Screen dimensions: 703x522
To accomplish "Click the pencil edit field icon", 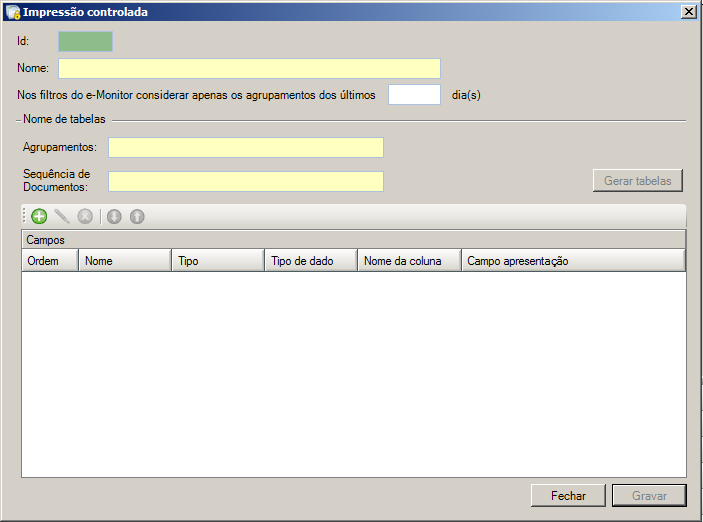I will [x=62, y=217].
